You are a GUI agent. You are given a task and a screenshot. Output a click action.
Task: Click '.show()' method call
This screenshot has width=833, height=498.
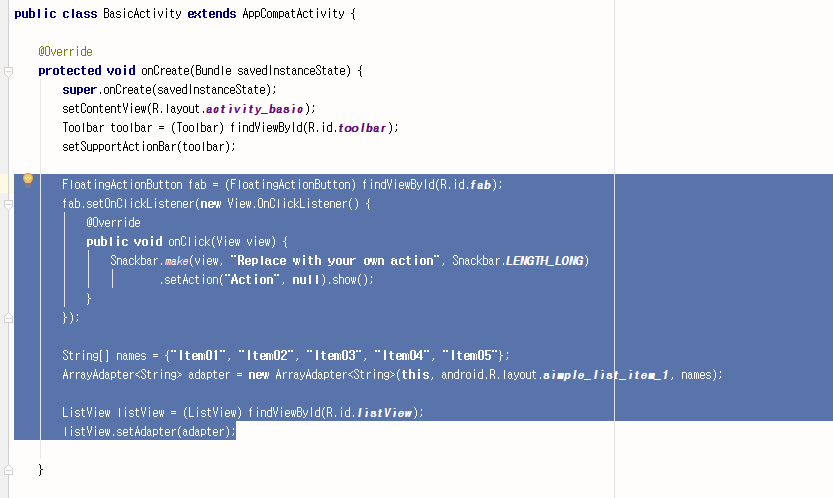(350, 280)
